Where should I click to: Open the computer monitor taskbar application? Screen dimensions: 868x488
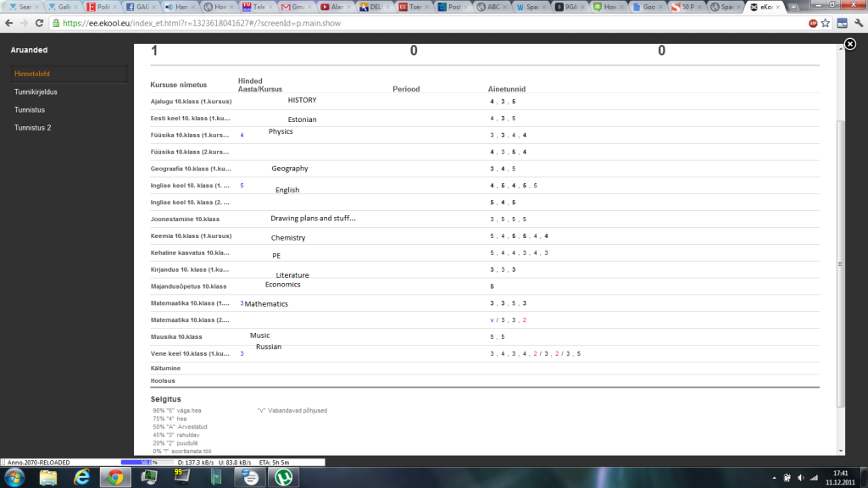point(149,477)
